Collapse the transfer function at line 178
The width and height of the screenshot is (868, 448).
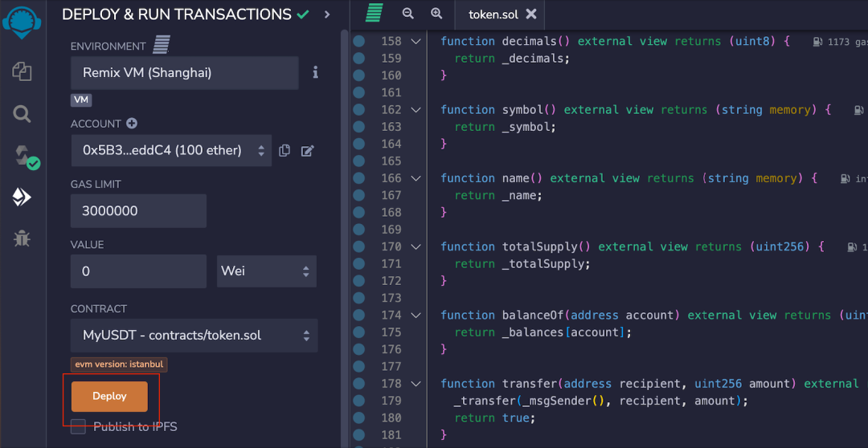[x=416, y=384]
